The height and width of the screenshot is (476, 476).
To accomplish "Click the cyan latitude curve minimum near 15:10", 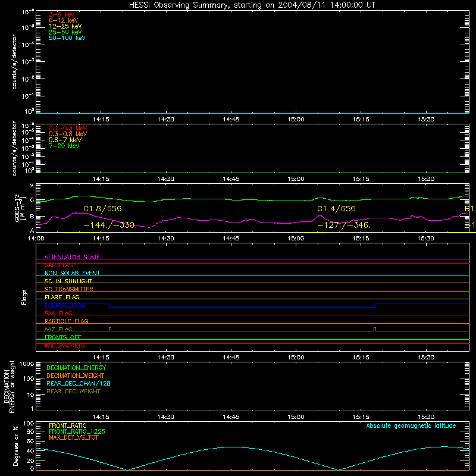I will tap(339, 469).
